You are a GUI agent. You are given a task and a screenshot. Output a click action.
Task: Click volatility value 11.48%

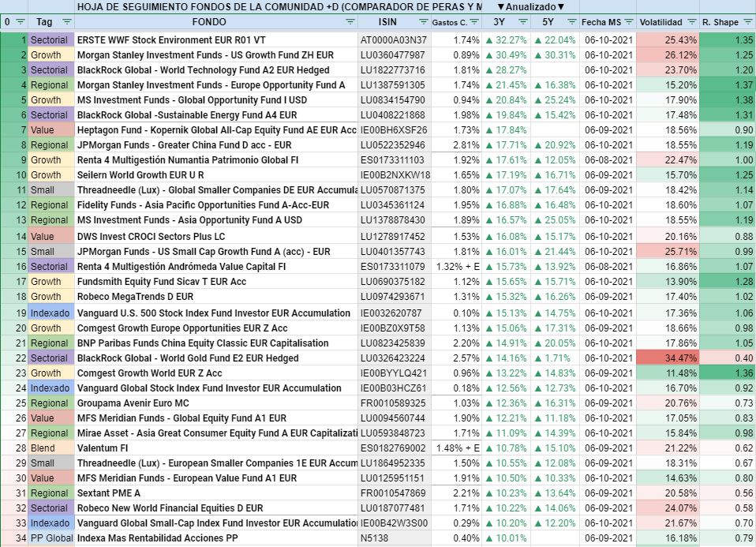[x=668, y=373]
